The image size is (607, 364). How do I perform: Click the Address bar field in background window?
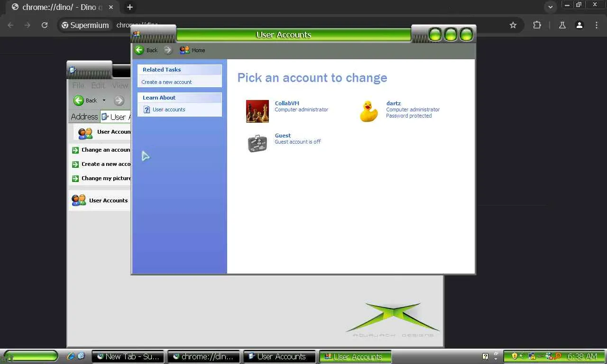[115, 117]
